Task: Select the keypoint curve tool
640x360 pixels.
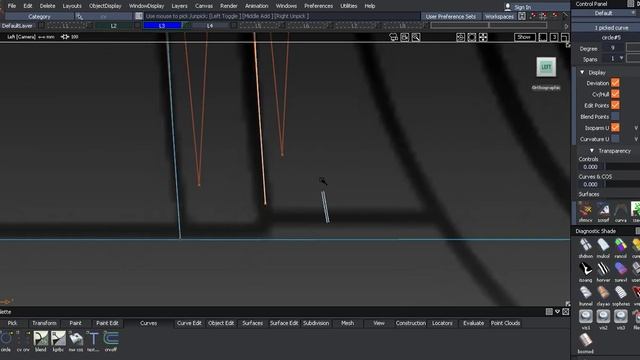Action: (58, 339)
